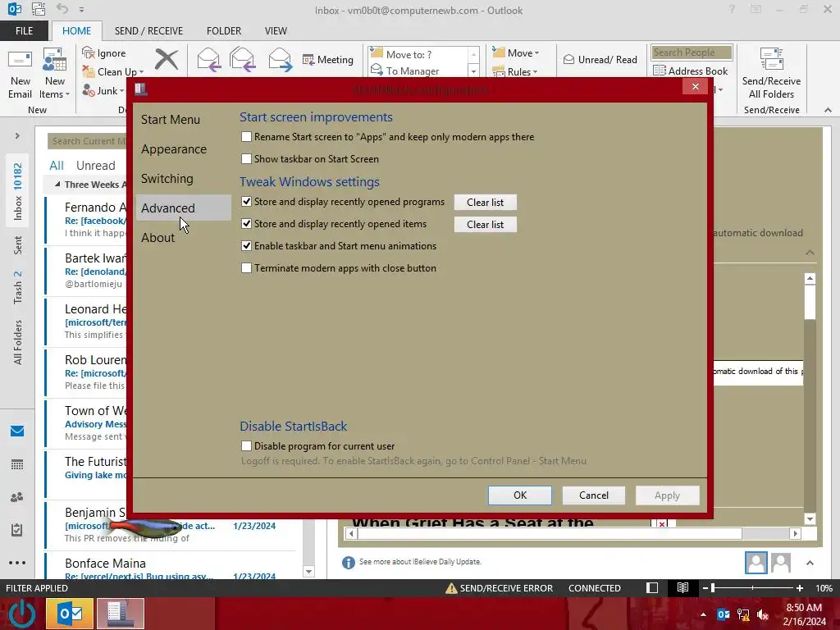The width and height of the screenshot is (840, 630).
Task: Open Mail view in navigation bar
Action: click(17, 431)
